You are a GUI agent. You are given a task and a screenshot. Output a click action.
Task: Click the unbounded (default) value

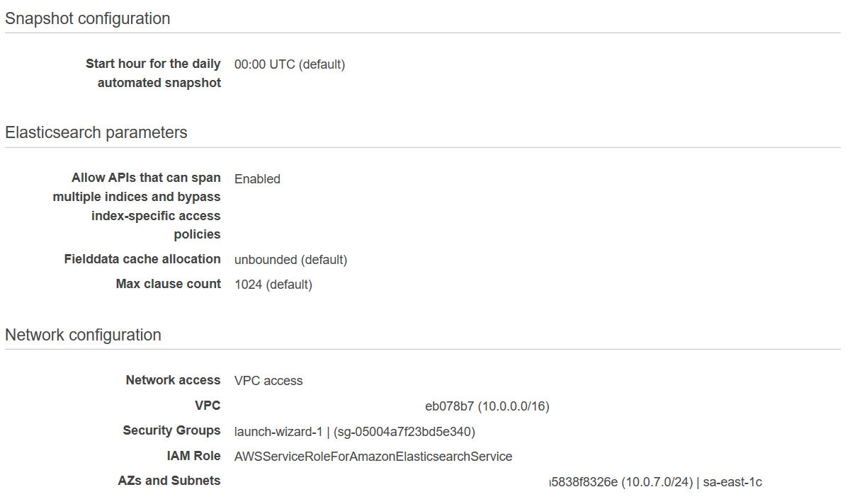coord(290,260)
